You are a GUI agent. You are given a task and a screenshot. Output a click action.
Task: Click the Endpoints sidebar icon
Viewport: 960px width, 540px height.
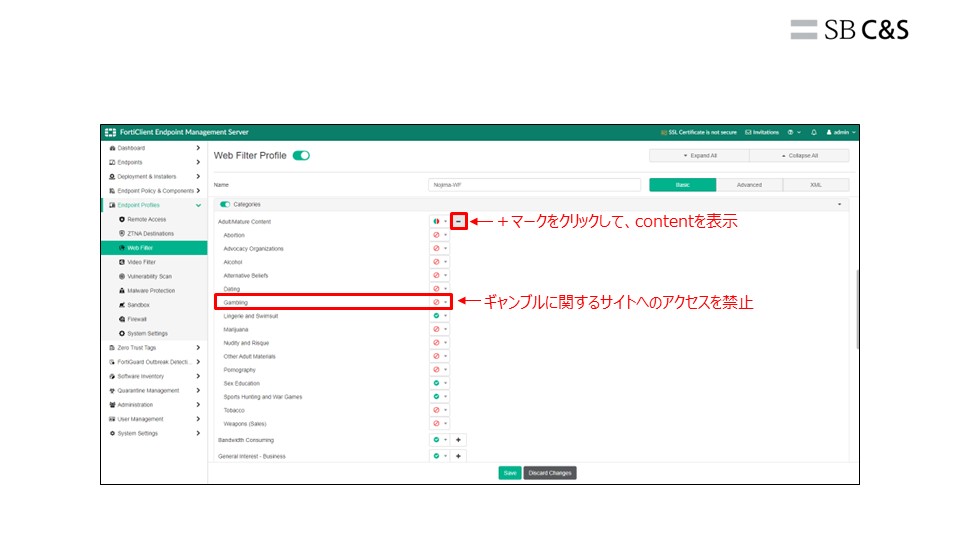pyautogui.click(x=112, y=162)
